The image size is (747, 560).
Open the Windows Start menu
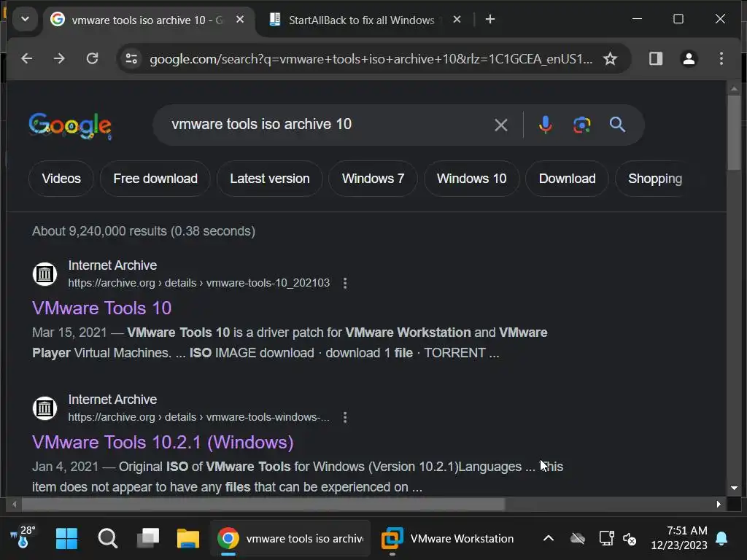point(66,539)
